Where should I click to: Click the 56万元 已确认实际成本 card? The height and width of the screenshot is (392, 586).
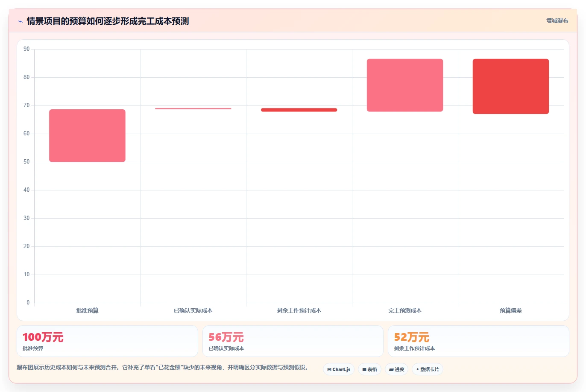coord(293,341)
